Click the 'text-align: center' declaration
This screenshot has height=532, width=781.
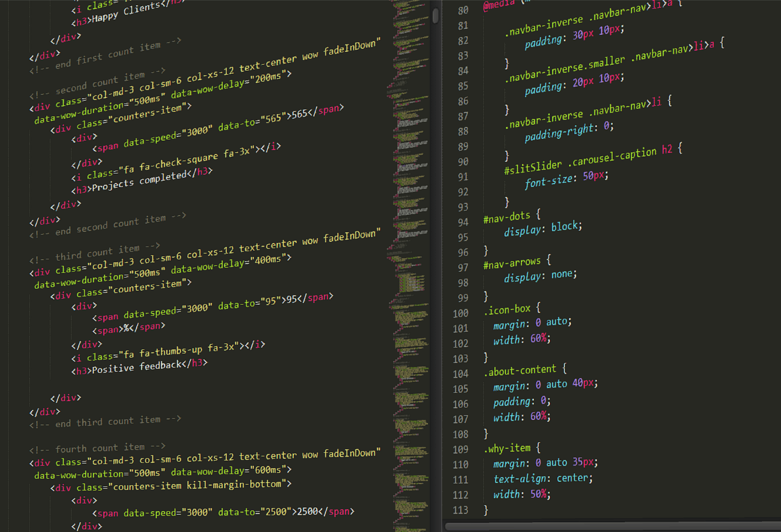coord(543,478)
